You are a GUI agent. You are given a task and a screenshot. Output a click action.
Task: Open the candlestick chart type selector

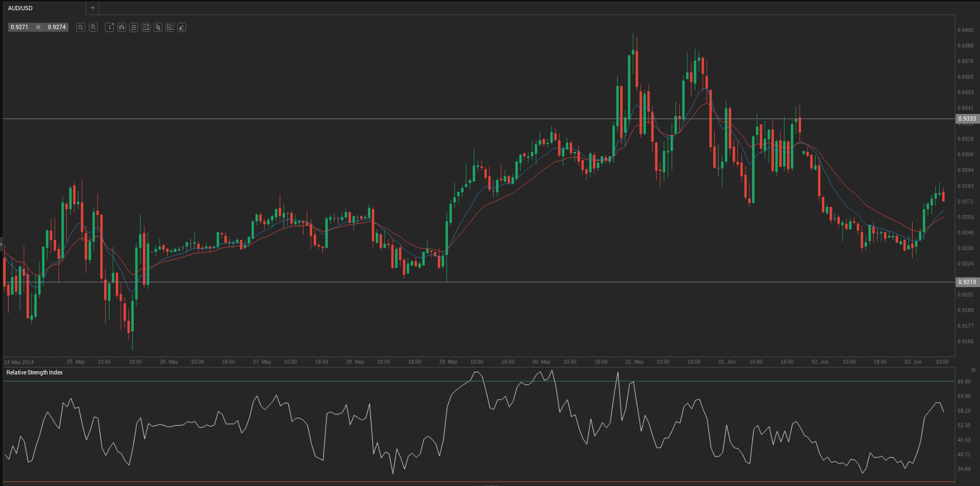pos(122,27)
